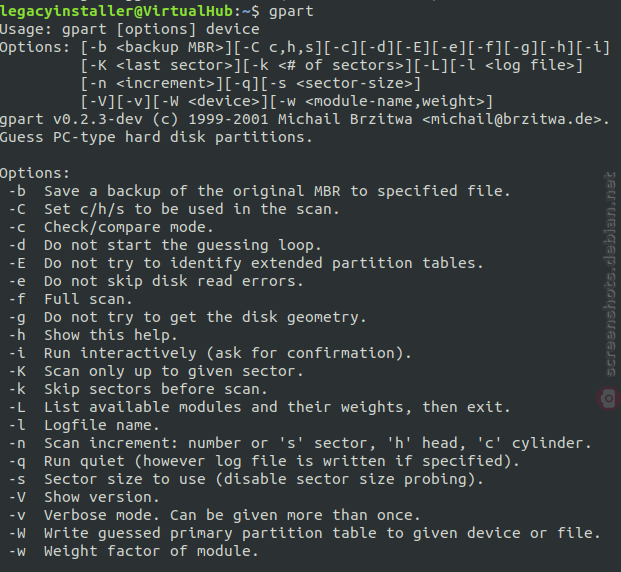
Task: Click the -V Show version line
Action: click(x=84, y=498)
